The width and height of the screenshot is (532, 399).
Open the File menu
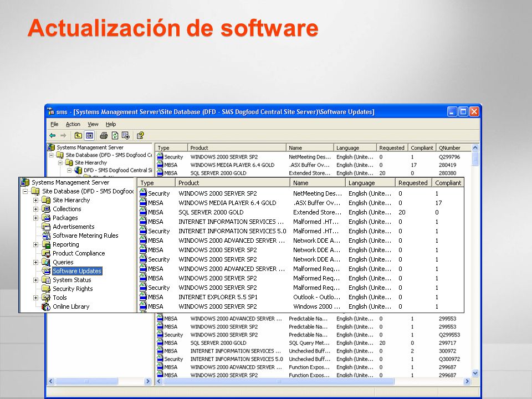[54, 124]
